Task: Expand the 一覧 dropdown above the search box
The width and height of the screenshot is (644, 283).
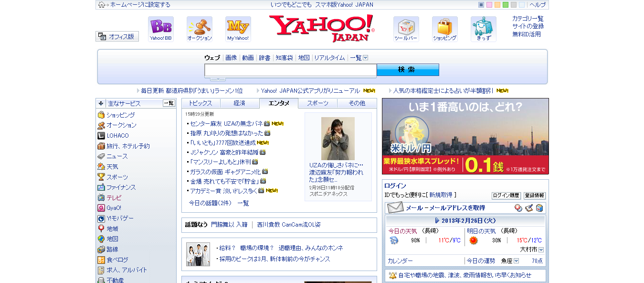Action: click(x=365, y=58)
